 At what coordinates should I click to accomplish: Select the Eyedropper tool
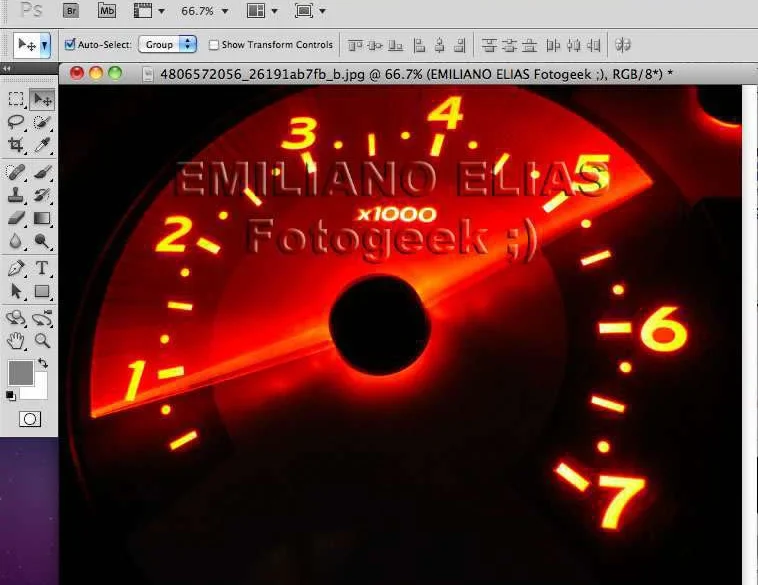[42, 145]
